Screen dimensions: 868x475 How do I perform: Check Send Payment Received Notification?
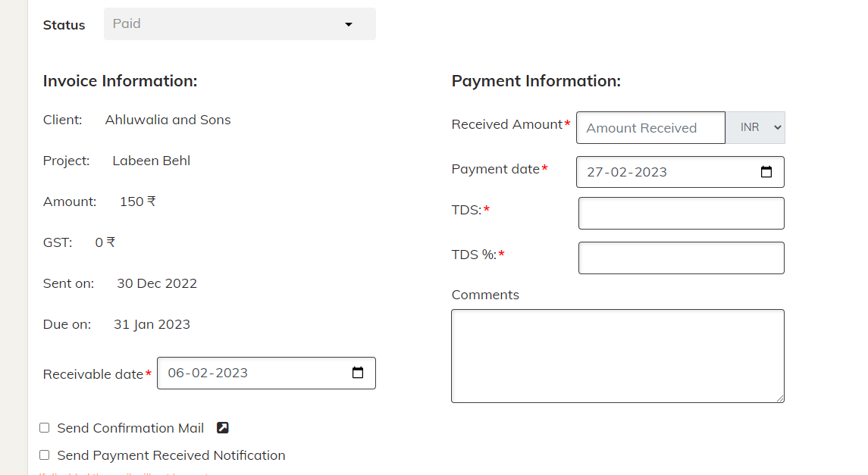click(x=44, y=455)
